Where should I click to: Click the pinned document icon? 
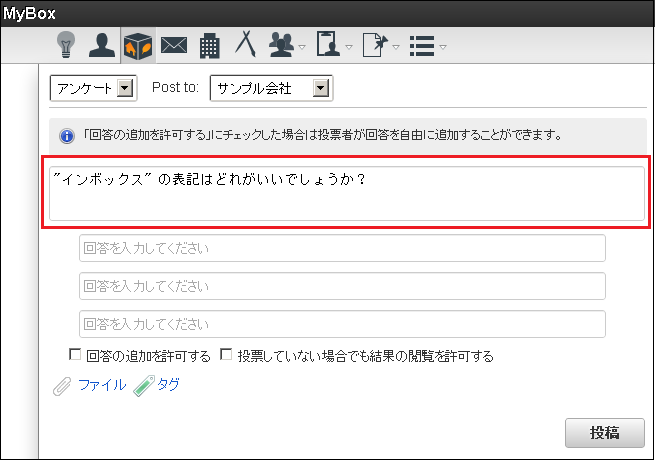(375, 45)
